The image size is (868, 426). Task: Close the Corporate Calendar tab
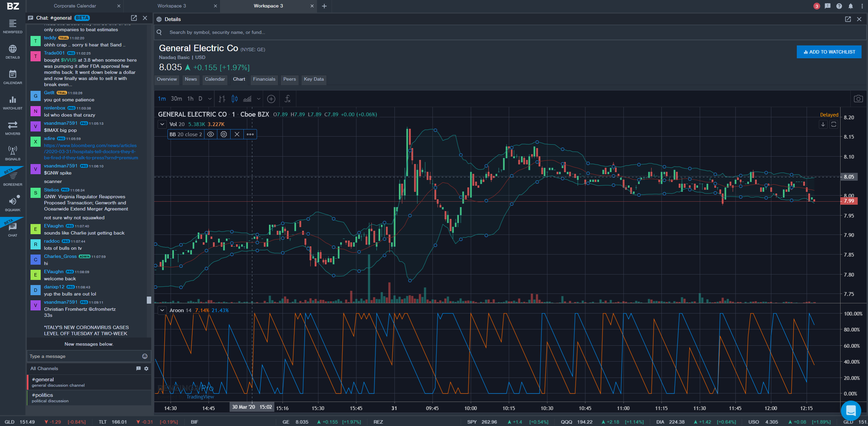click(119, 6)
